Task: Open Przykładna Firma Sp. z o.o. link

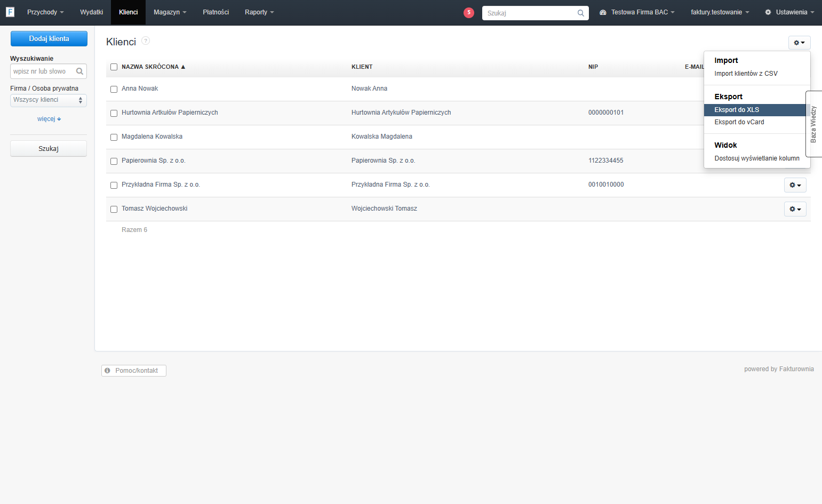Action: [161, 185]
